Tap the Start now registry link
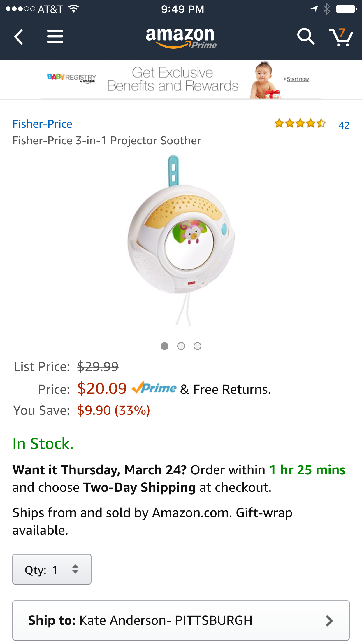This screenshot has width=362, height=644. pyautogui.click(x=297, y=79)
